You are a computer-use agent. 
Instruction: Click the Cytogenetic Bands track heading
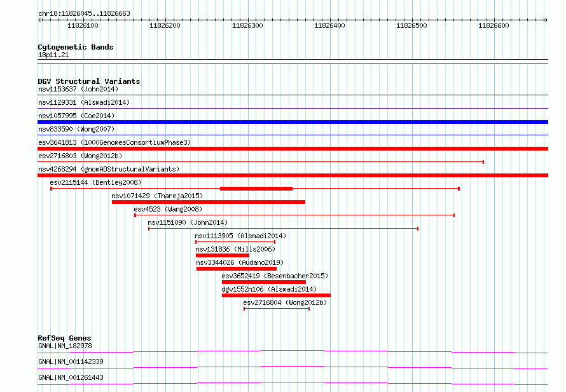[x=76, y=47]
